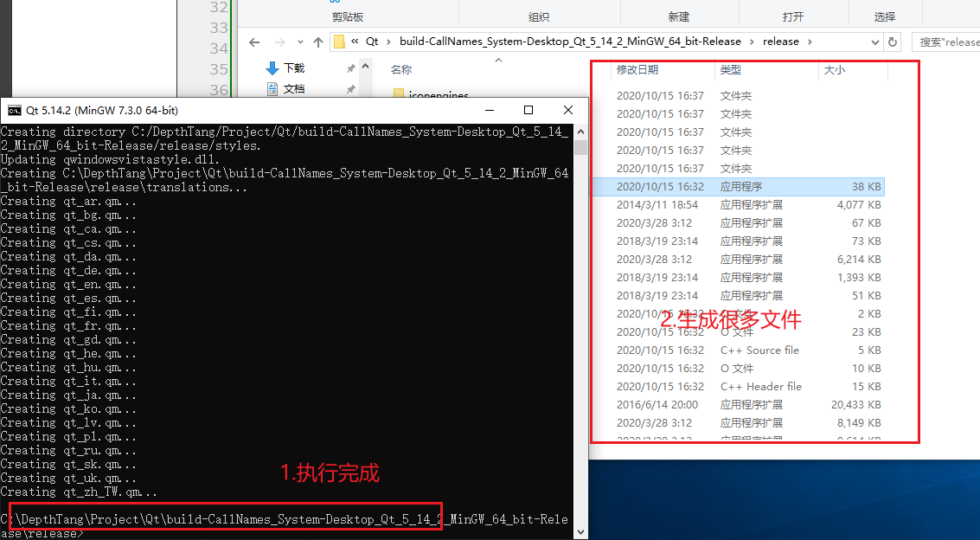Open 文档 in the navigation pane
980x540 pixels.
pos(294,89)
